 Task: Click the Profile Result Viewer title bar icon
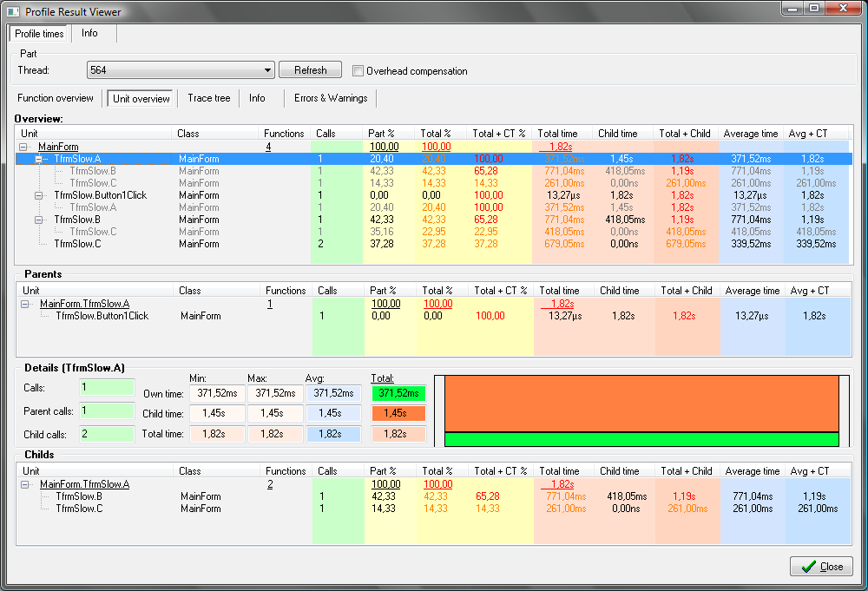[x=13, y=11]
